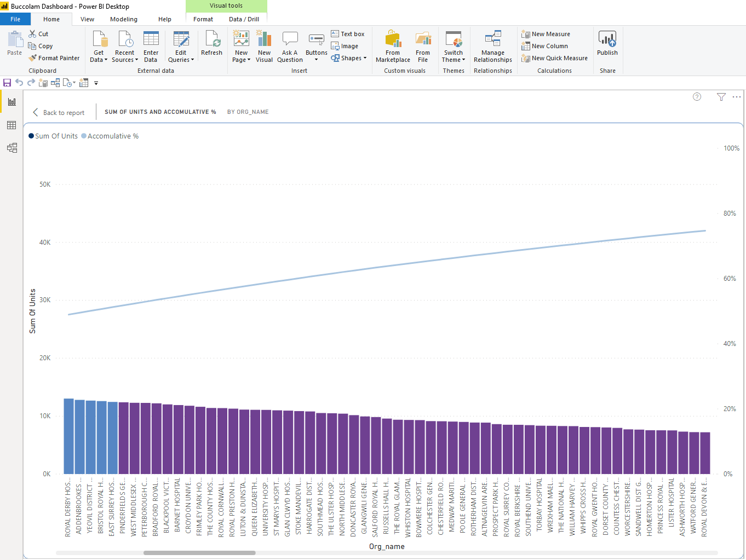Click New Quick Measure
This screenshot has width=746, height=560.
point(554,58)
